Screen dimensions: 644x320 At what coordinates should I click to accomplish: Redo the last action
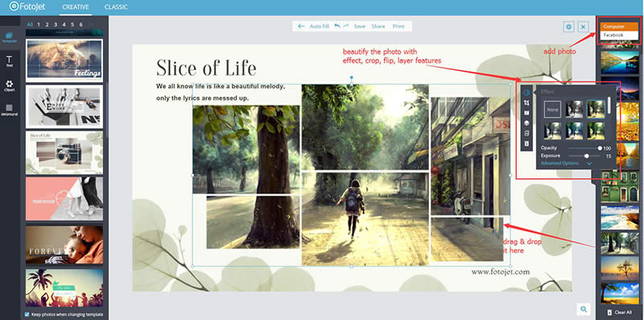(346, 26)
